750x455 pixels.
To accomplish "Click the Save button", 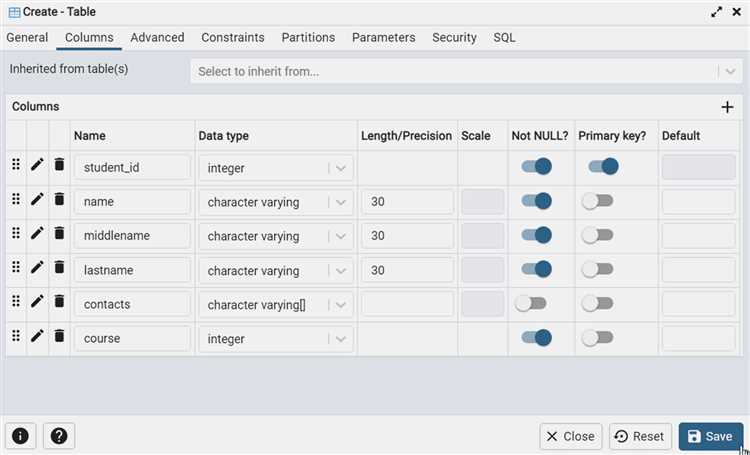I will pyautogui.click(x=711, y=436).
